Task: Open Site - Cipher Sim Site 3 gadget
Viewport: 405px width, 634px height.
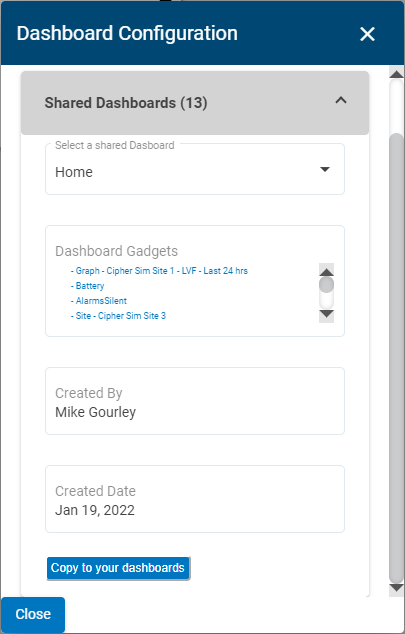Action: pos(118,315)
